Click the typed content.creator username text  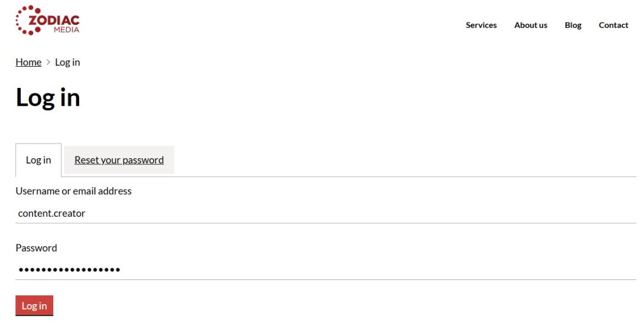click(52, 213)
